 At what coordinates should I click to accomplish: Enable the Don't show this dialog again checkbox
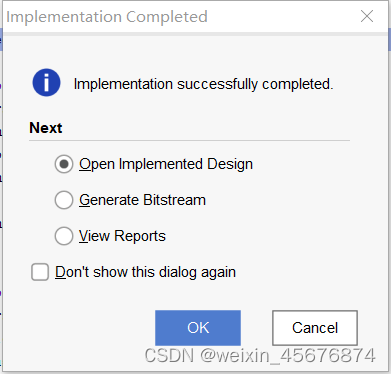click(40, 272)
